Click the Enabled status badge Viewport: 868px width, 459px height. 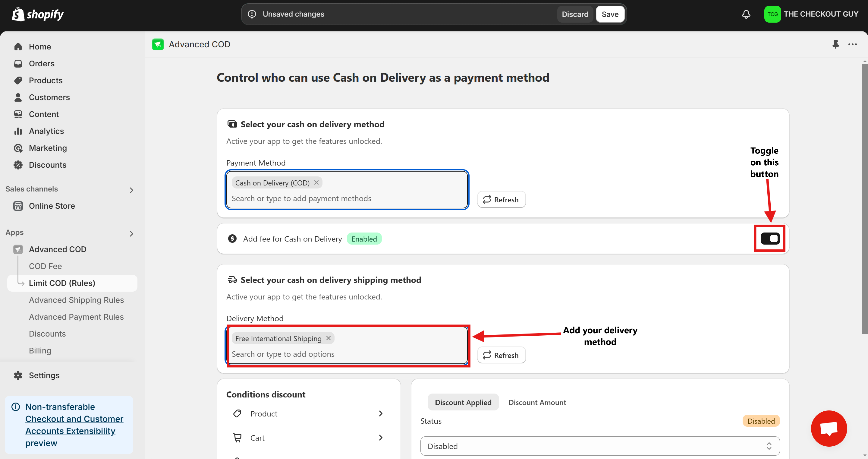(x=364, y=239)
